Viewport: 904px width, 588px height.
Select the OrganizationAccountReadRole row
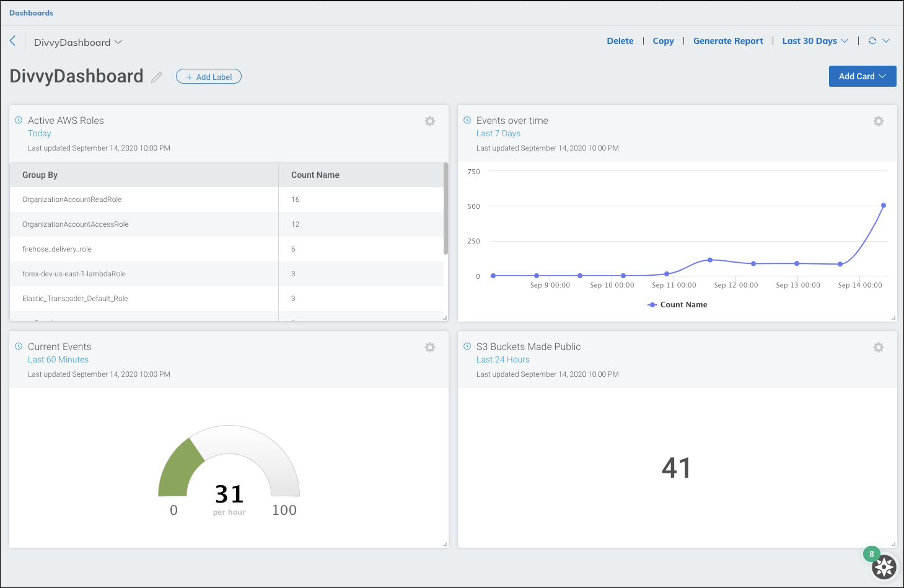click(227, 200)
